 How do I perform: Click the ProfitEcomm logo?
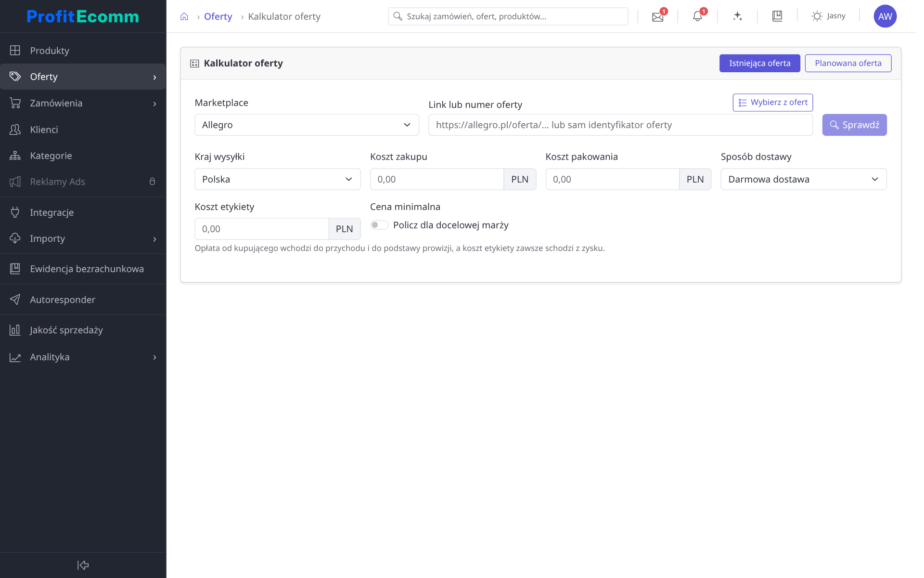(83, 16)
